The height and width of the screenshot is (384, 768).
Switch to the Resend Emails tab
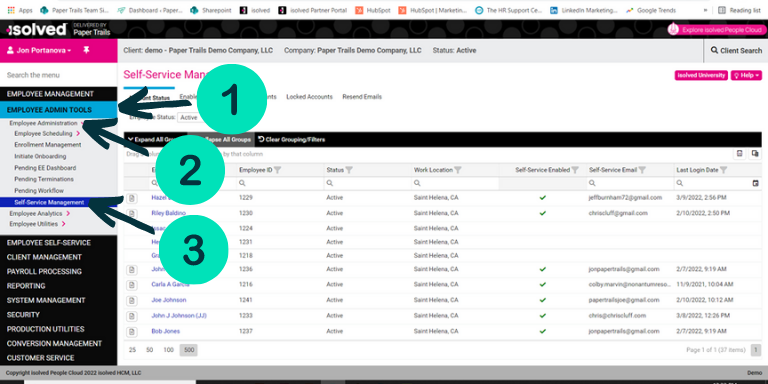pos(362,97)
